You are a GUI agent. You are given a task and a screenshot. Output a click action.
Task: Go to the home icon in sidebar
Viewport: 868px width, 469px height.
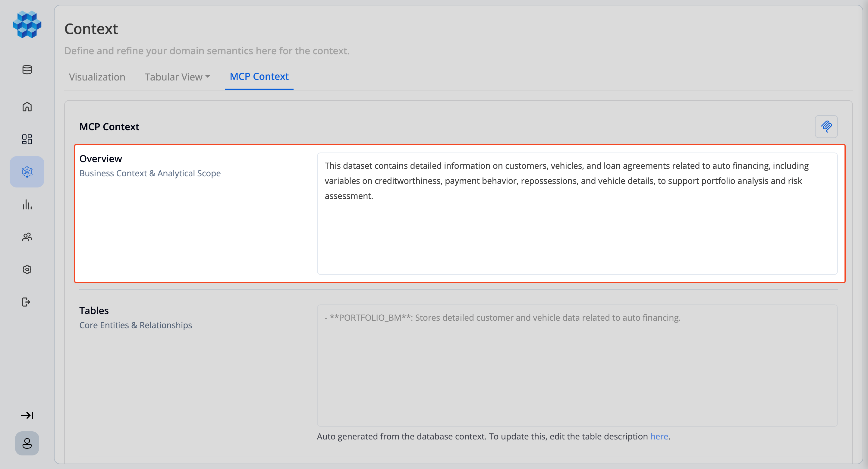click(x=27, y=107)
